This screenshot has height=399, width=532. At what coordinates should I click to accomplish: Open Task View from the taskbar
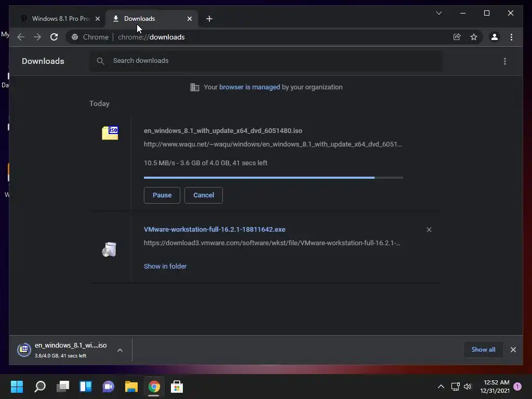[63, 387]
